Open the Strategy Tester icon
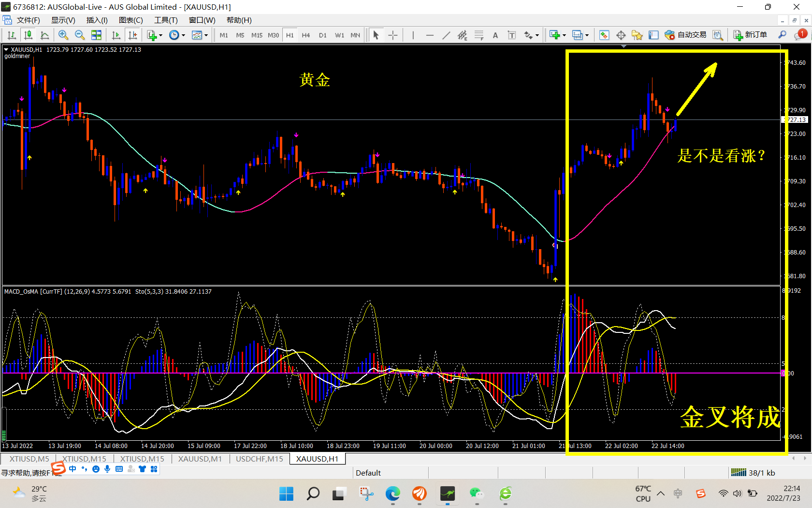The height and width of the screenshot is (508, 812). tap(718, 35)
